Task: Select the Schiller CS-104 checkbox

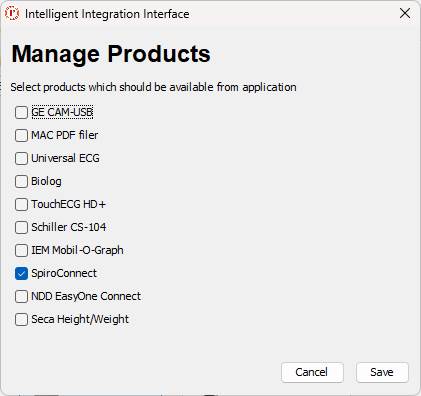Action: click(x=21, y=228)
